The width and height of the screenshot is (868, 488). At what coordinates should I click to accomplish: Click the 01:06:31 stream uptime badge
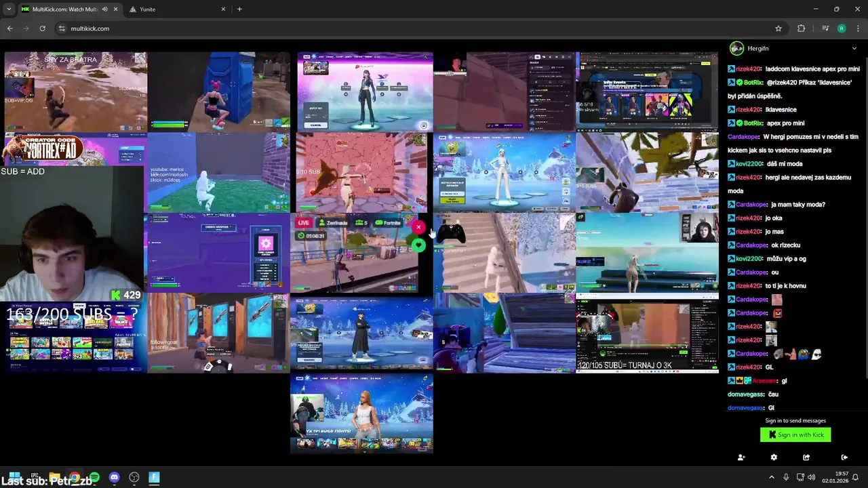(311, 236)
